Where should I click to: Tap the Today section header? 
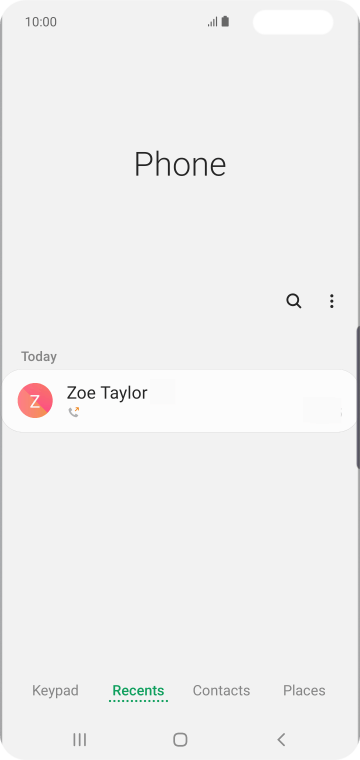click(39, 356)
